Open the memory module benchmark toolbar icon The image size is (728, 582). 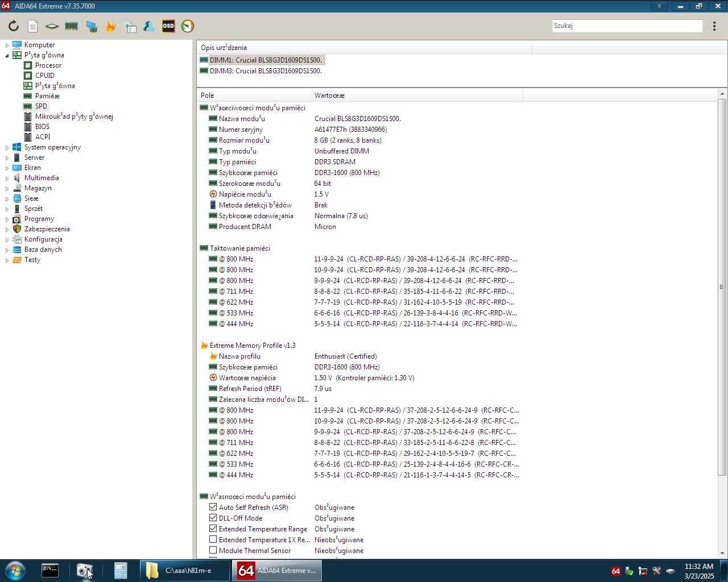(x=71, y=26)
